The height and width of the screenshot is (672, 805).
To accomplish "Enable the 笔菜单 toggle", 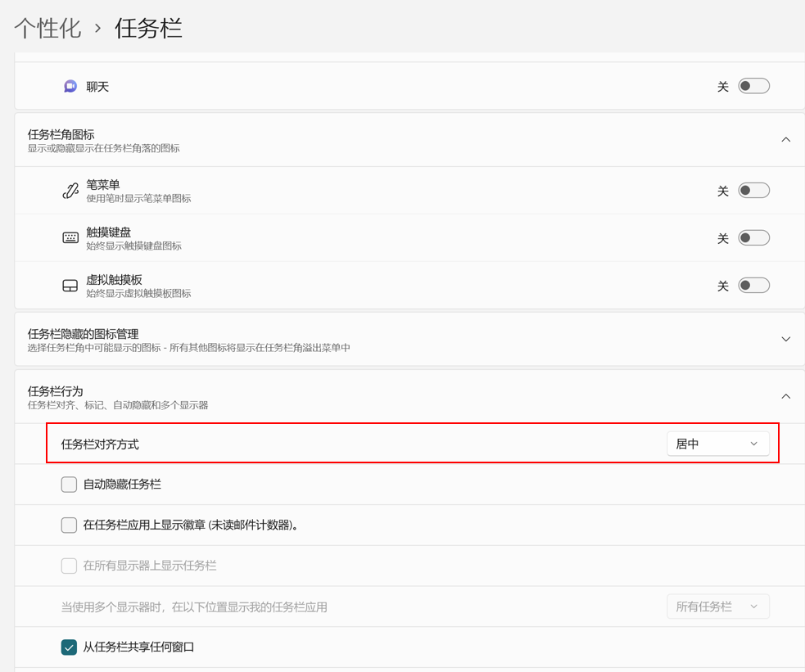I will point(753,191).
